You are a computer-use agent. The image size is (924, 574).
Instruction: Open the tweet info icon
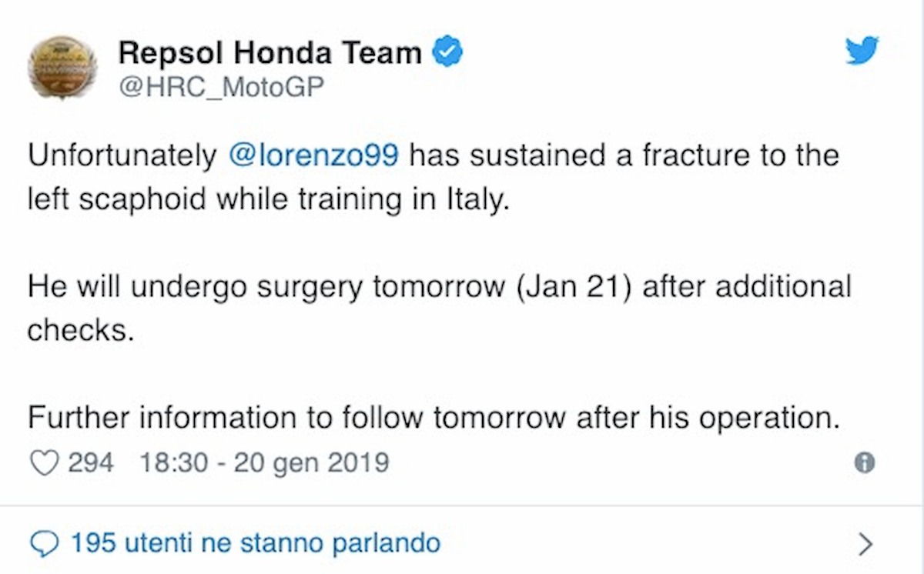(x=865, y=463)
